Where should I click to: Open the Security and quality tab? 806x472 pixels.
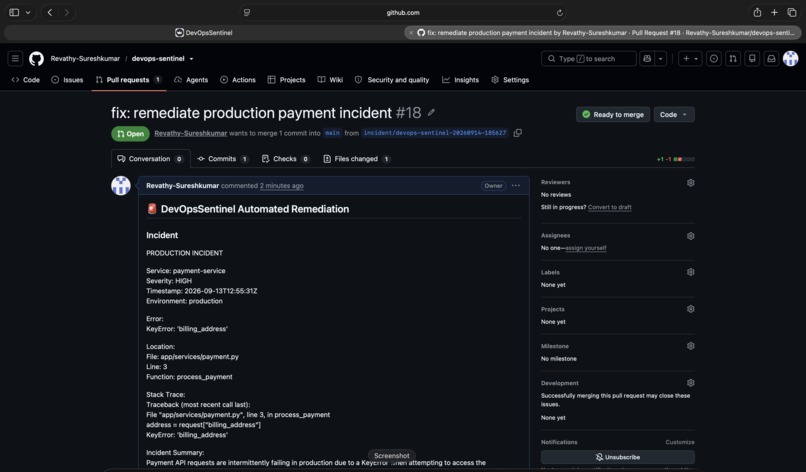click(392, 80)
